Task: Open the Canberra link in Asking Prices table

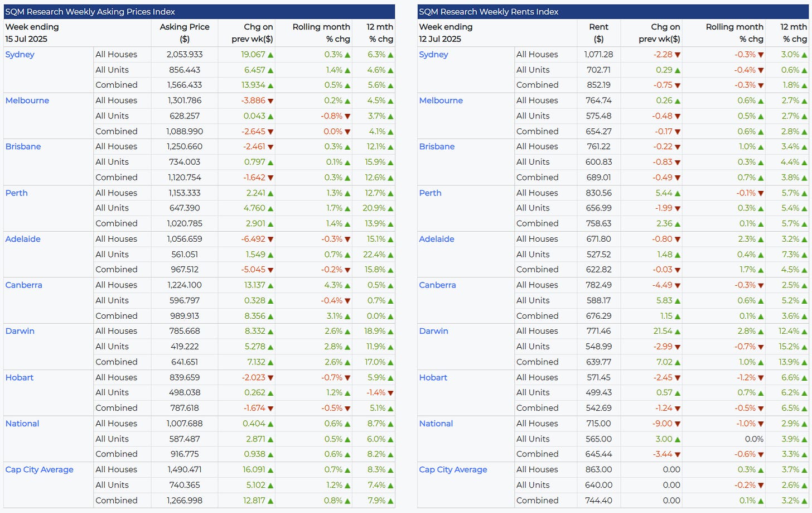Action: tap(23, 285)
